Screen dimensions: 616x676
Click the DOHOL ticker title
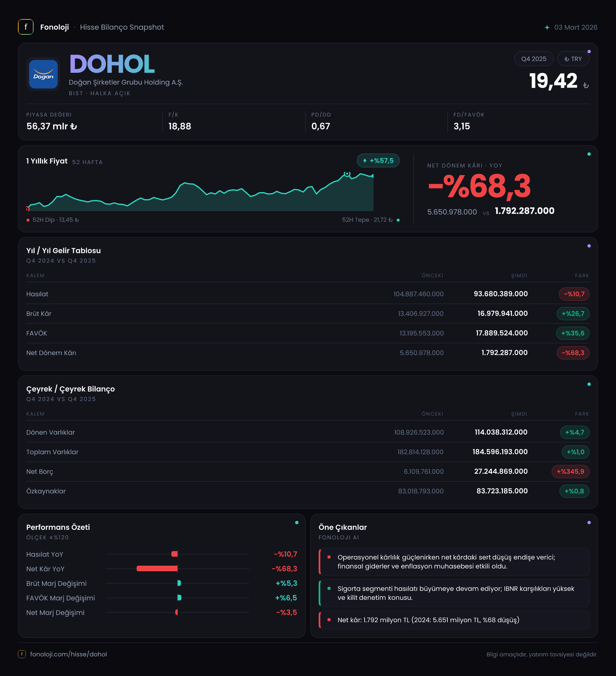click(x=112, y=64)
